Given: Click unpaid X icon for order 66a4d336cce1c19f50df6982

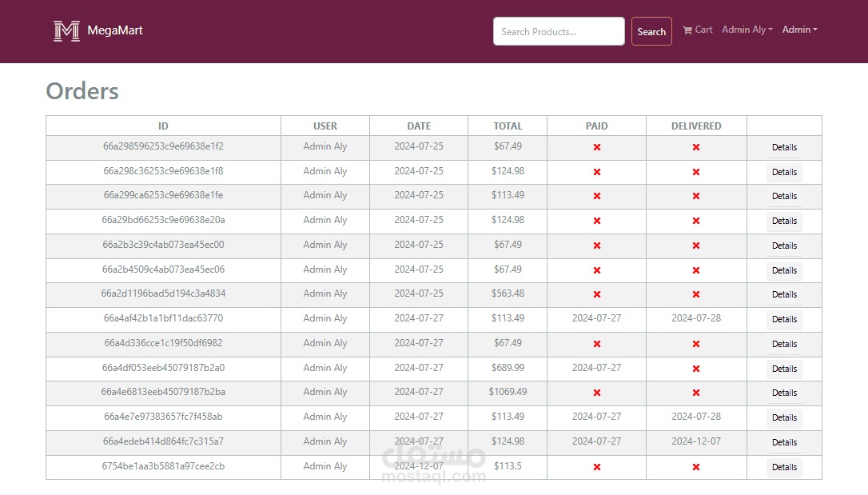Looking at the screenshot, I should click(597, 344).
